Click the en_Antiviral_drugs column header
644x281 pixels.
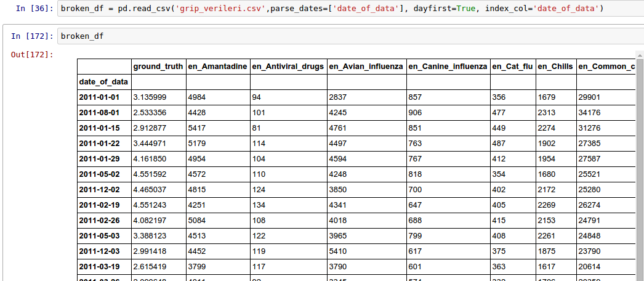click(288, 67)
